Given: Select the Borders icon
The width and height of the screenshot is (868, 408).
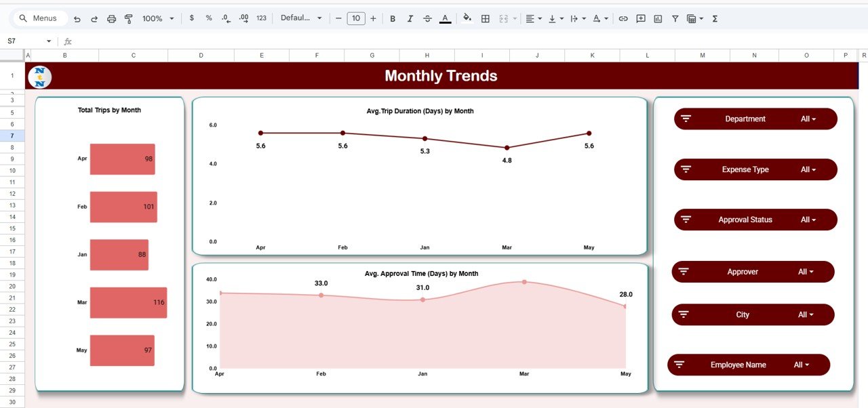Looking at the screenshot, I should (486, 18).
